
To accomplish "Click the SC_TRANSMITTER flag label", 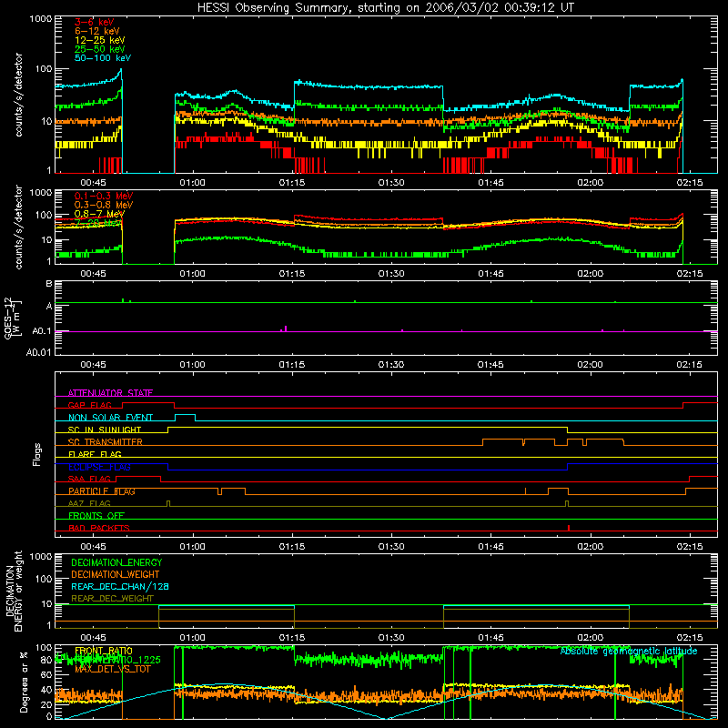I will [x=106, y=441].
